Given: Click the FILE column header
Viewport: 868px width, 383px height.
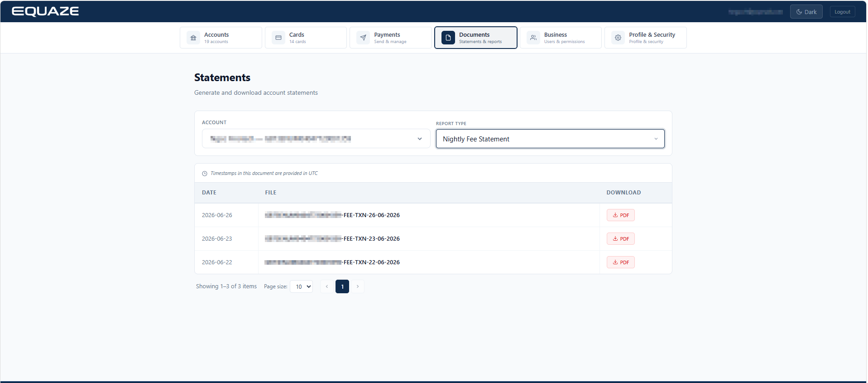Looking at the screenshot, I should point(271,193).
